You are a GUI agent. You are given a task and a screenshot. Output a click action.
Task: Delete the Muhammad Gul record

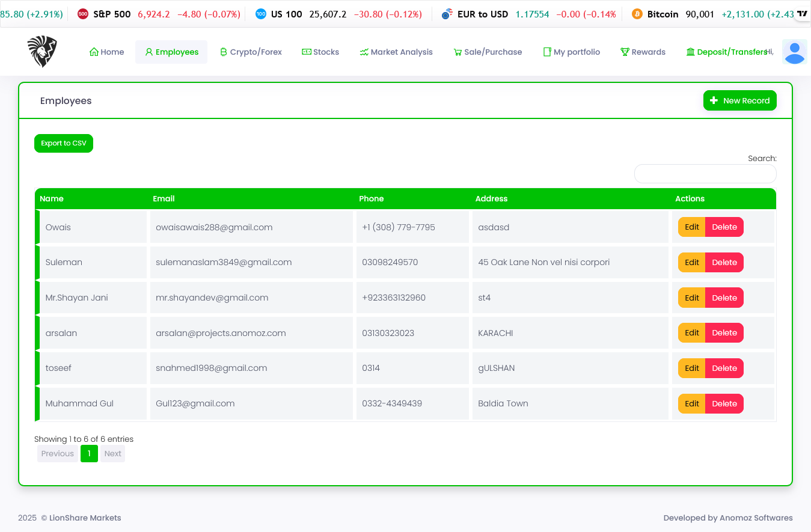tap(724, 403)
